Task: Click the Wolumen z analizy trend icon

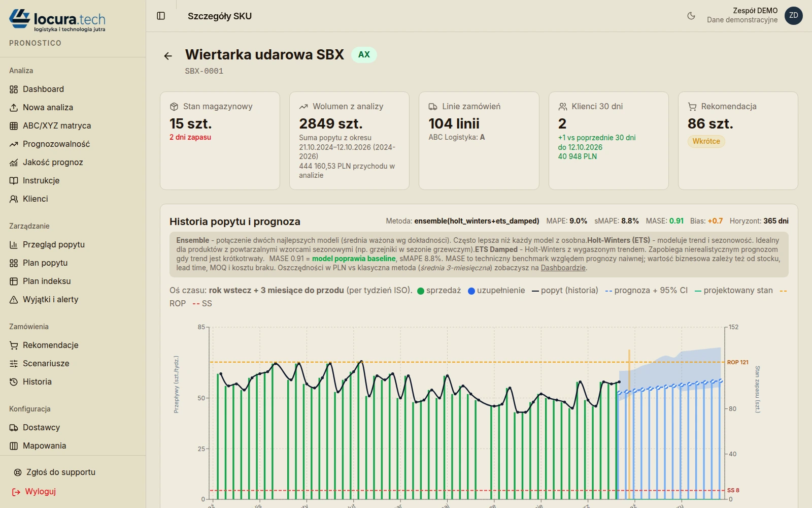Action: click(x=303, y=107)
